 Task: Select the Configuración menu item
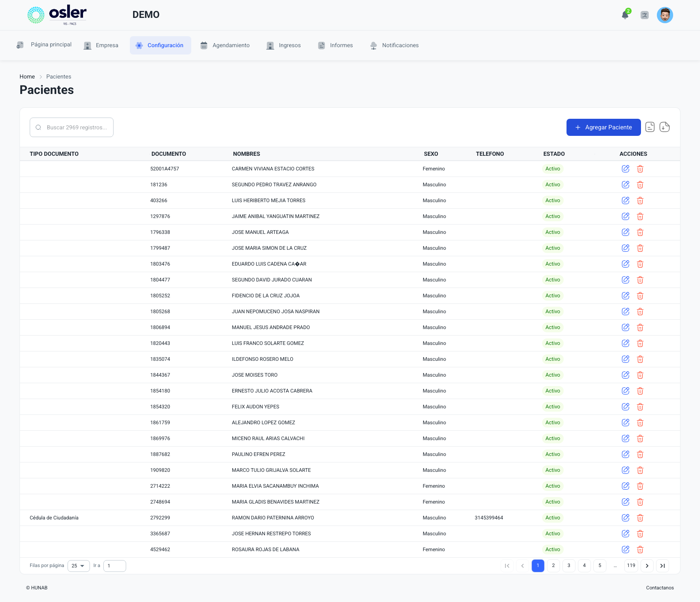[x=160, y=45]
